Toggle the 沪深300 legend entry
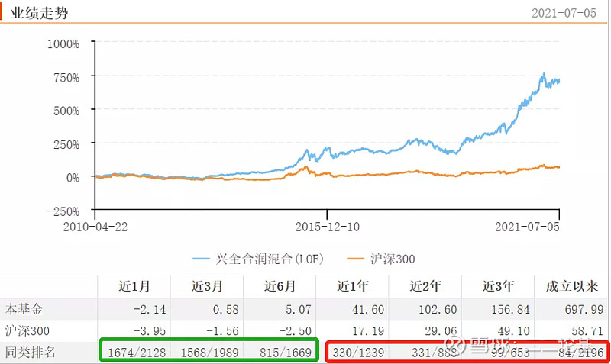This screenshot has height=364, width=611. coord(393,259)
